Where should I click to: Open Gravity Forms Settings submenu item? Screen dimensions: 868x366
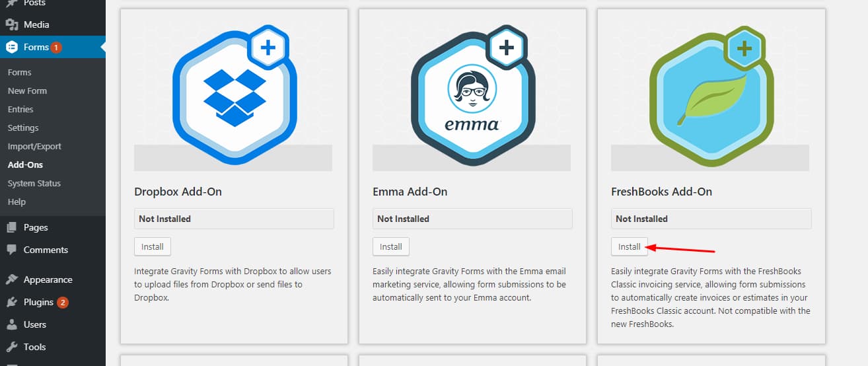click(x=23, y=128)
